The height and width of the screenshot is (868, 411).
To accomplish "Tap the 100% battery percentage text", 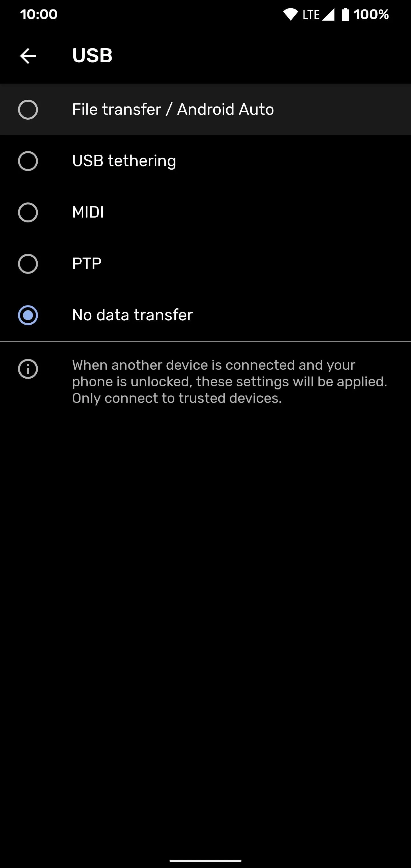I will (371, 15).
